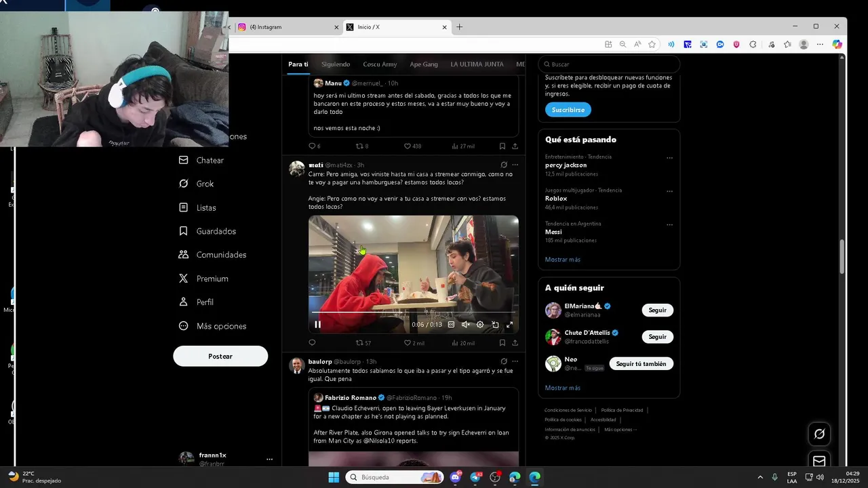This screenshot has width=868, height=488.
Task: Open Premium in the sidebar
Action: click(203, 279)
